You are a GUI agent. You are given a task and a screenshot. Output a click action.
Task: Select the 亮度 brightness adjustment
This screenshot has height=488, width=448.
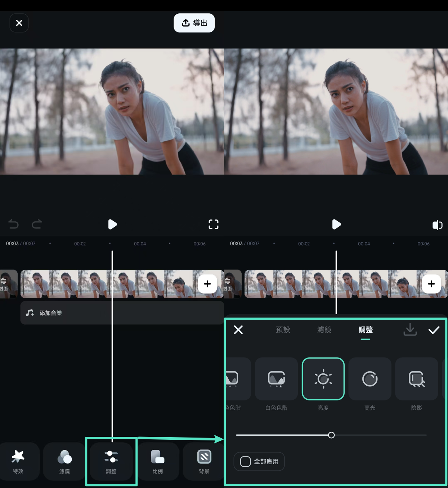(x=323, y=379)
